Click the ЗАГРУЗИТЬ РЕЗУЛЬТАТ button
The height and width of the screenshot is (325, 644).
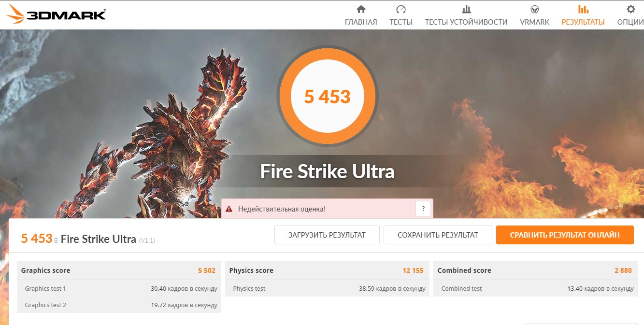click(x=327, y=235)
